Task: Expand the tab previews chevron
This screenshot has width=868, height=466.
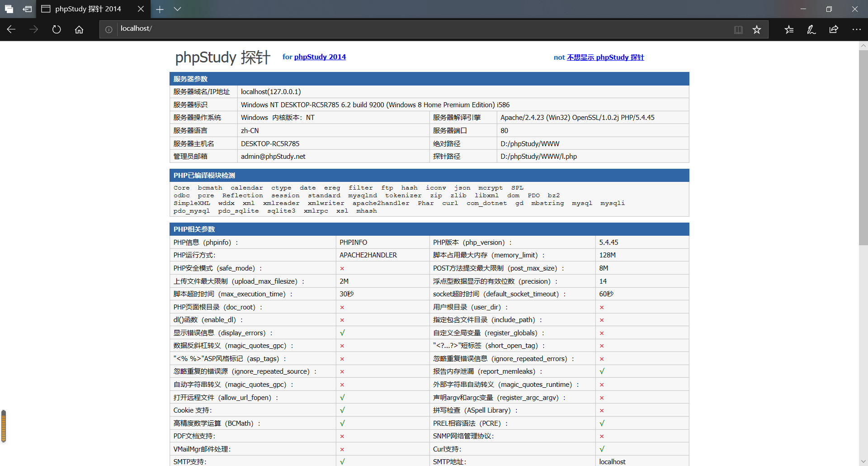Action: (x=178, y=9)
